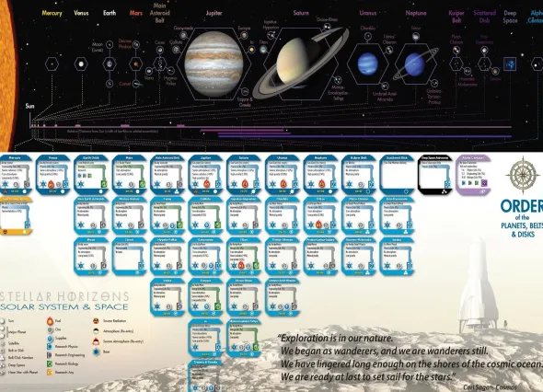Open the Trojans & Greeks card at bottom
Screen dimensions: 543x392
[206, 376]
